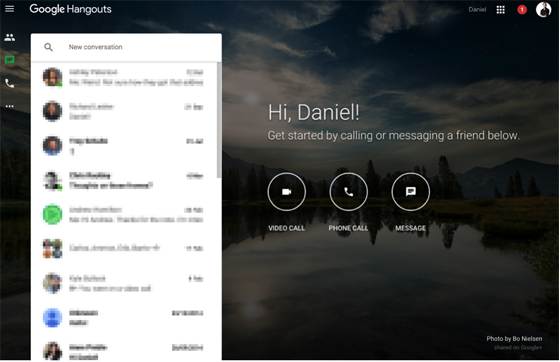Open the conversation with green round avatar
The width and height of the screenshot is (560, 362).
click(124, 215)
